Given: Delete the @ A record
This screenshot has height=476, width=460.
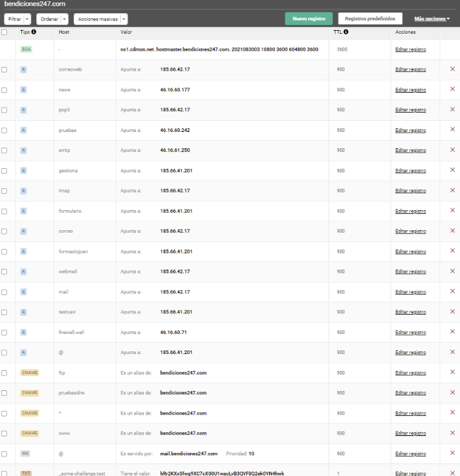Looking at the screenshot, I should [x=452, y=352].
